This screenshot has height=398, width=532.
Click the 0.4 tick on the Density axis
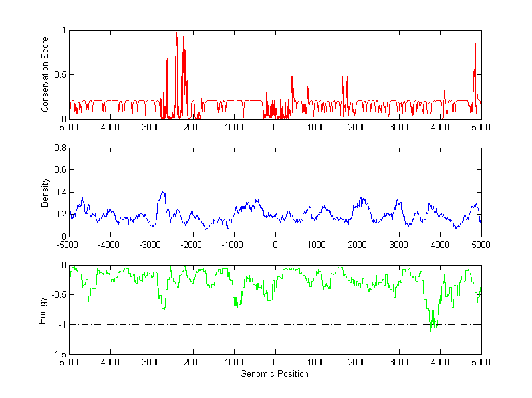(x=59, y=192)
